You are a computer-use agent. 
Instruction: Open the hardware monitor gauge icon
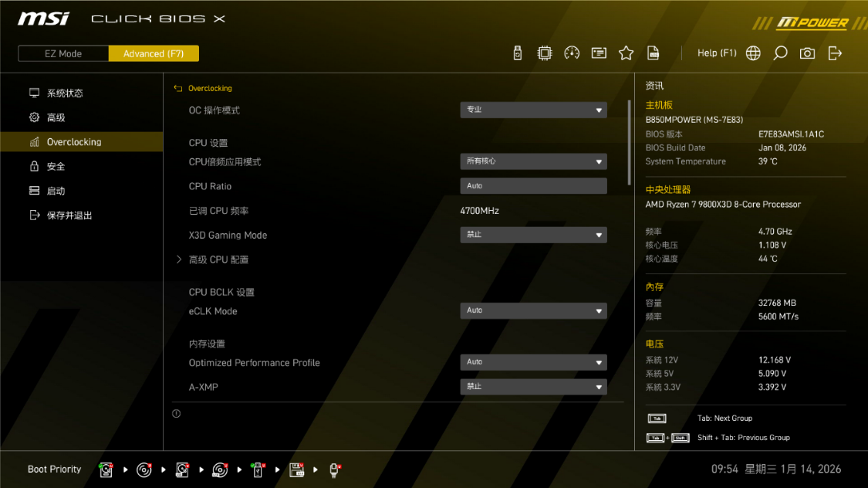pos(572,53)
